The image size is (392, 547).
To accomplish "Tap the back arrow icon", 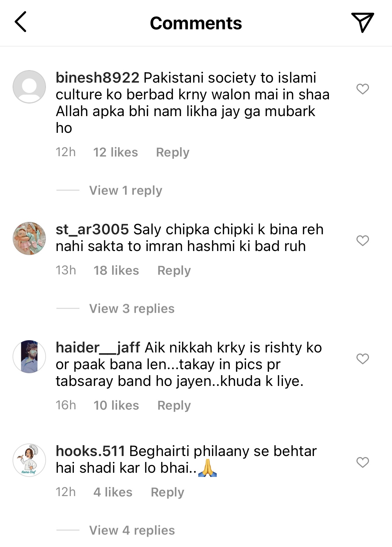I will click(21, 22).
